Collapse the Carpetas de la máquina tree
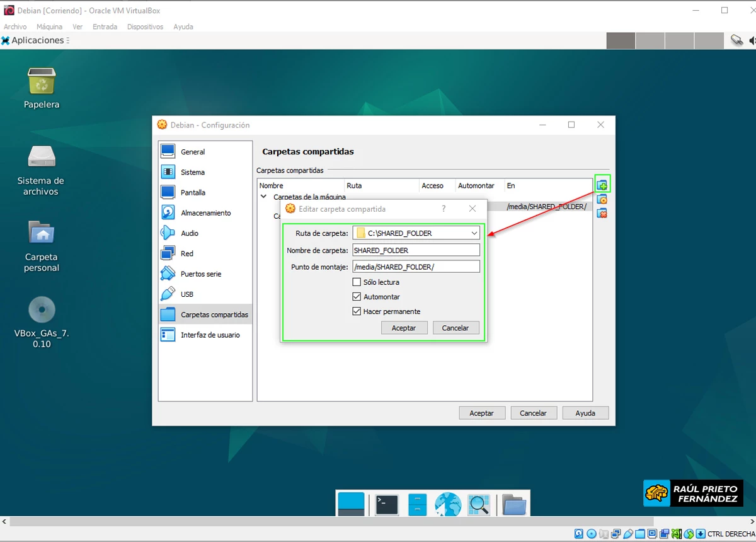This screenshot has width=756, height=542. point(263,196)
